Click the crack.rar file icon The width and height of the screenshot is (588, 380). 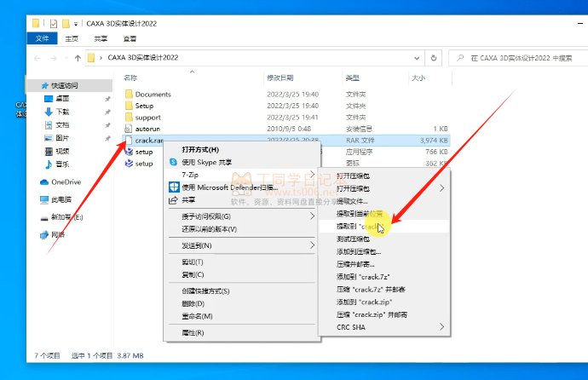click(x=129, y=141)
